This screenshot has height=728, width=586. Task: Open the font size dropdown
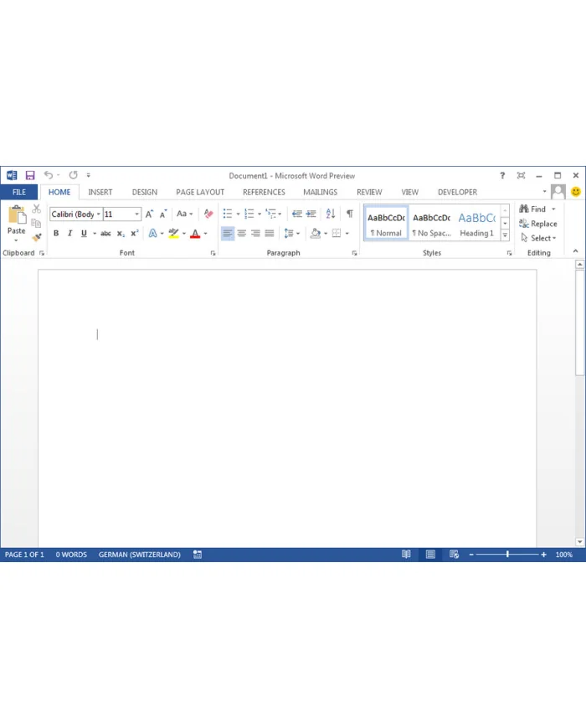pyautogui.click(x=136, y=214)
